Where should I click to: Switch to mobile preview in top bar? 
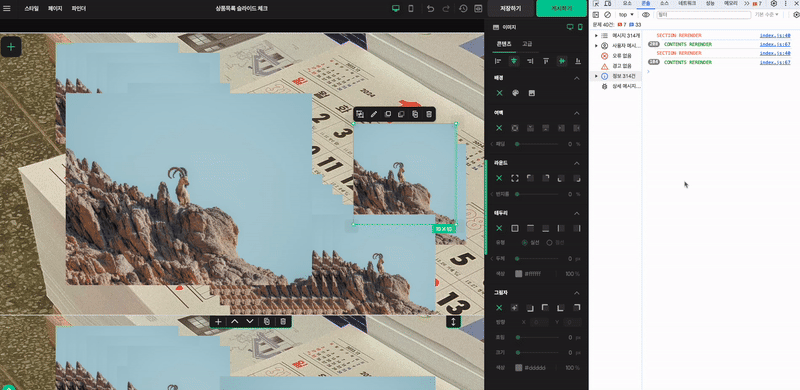pos(411,9)
